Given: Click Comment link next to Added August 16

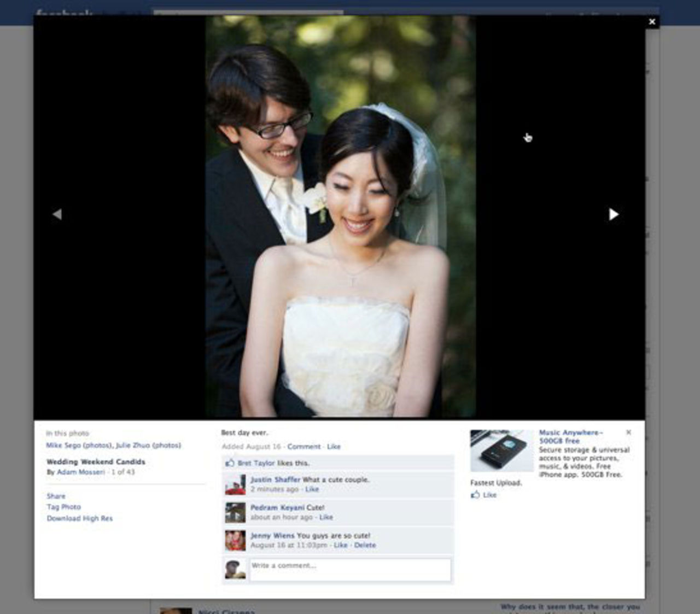Looking at the screenshot, I should point(304,447).
